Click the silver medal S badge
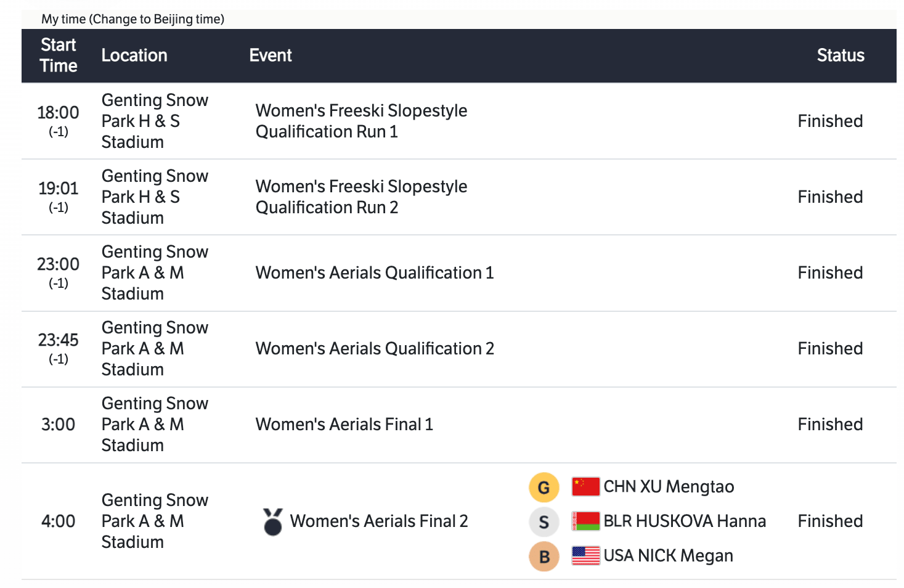Image resolution: width=904 pixels, height=588 pixels. (544, 522)
